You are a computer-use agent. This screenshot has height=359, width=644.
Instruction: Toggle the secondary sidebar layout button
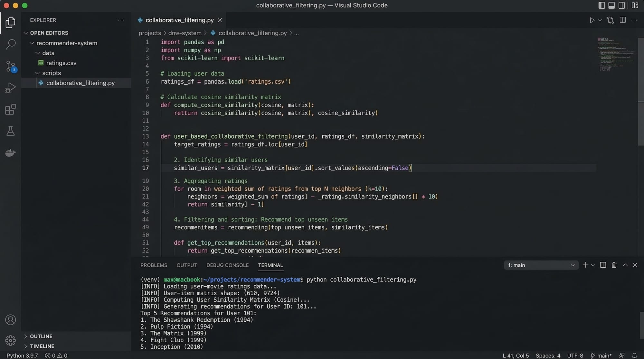tap(622, 5)
